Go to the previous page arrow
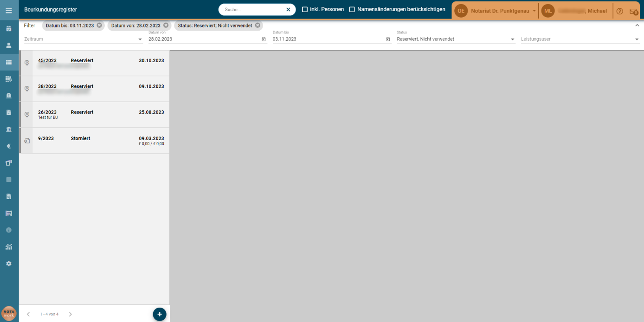The height and width of the screenshot is (322, 644). tap(28, 314)
